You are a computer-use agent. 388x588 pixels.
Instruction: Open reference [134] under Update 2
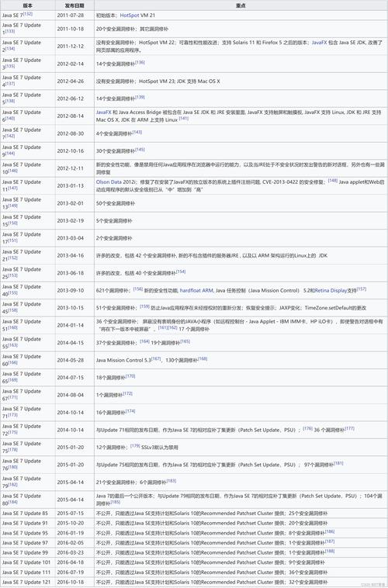pos(10,49)
